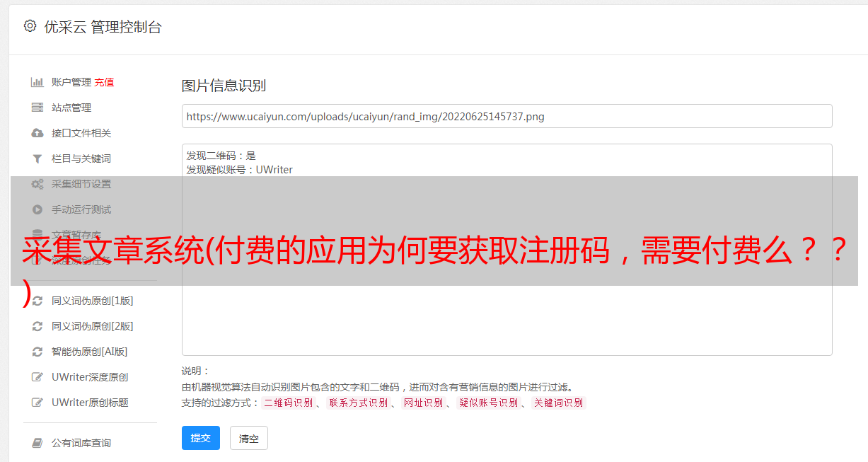The image size is (868, 462).
Task: Click the 发现二维码：是 result line
Action: point(221,156)
